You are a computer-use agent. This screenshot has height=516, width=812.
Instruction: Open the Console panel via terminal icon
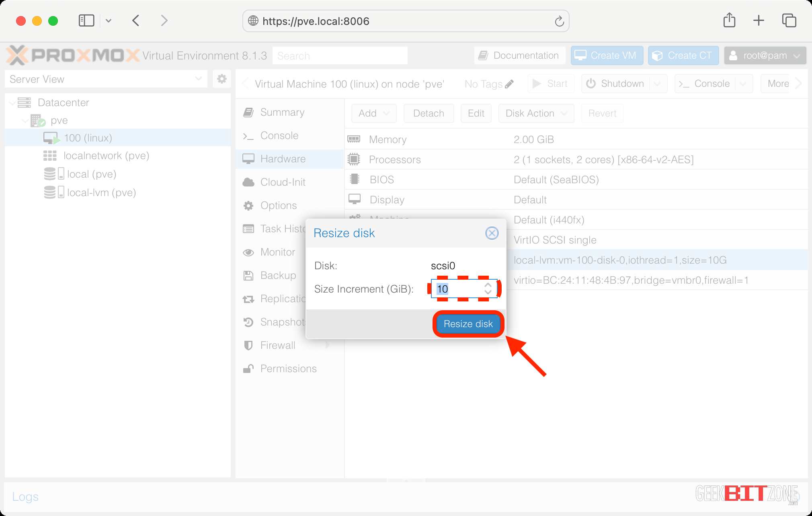tap(248, 136)
